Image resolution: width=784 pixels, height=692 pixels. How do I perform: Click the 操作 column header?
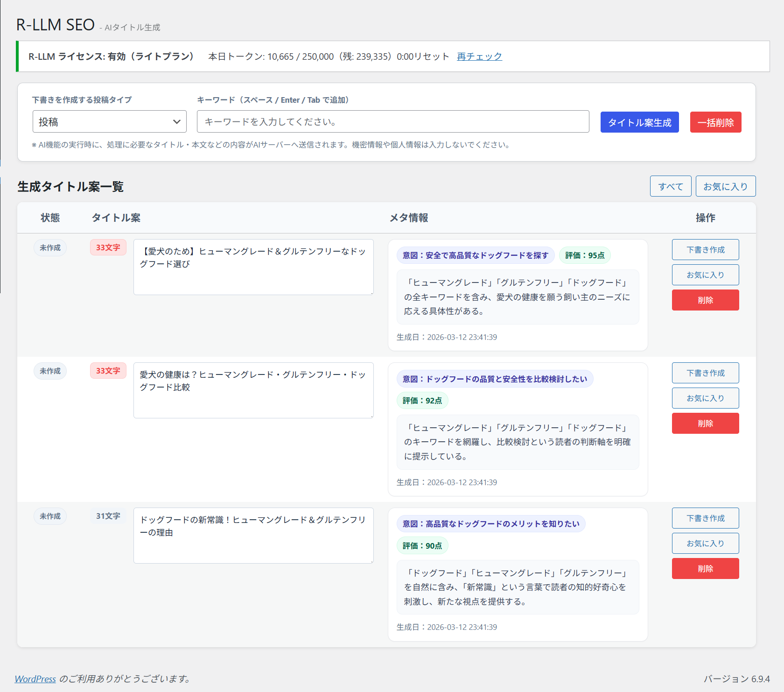pos(705,218)
